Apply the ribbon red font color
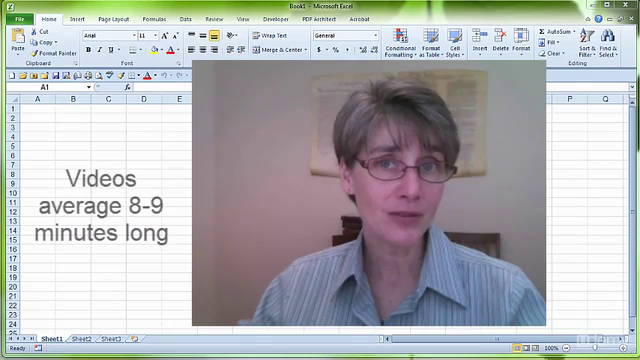This screenshot has height=360, width=640. click(x=171, y=50)
